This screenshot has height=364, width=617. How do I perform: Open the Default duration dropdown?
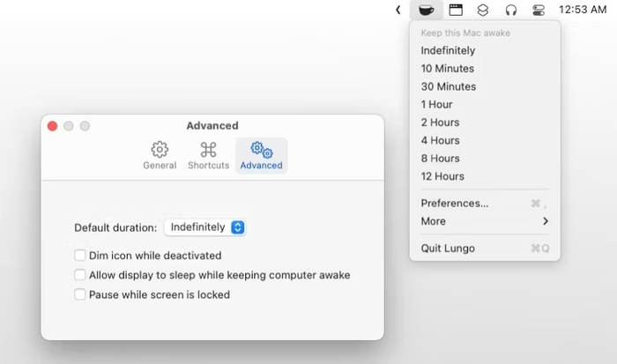point(205,227)
